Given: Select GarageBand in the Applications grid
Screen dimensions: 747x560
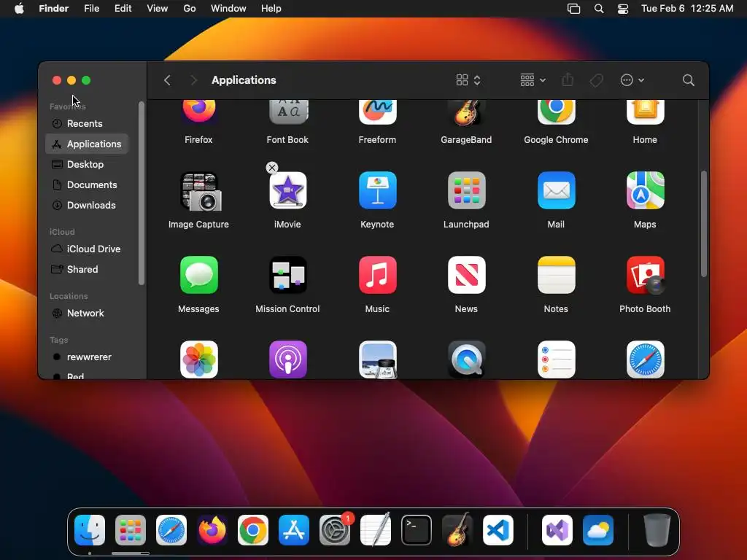Looking at the screenshot, I should pyautogui.click(x=466, y=112).
